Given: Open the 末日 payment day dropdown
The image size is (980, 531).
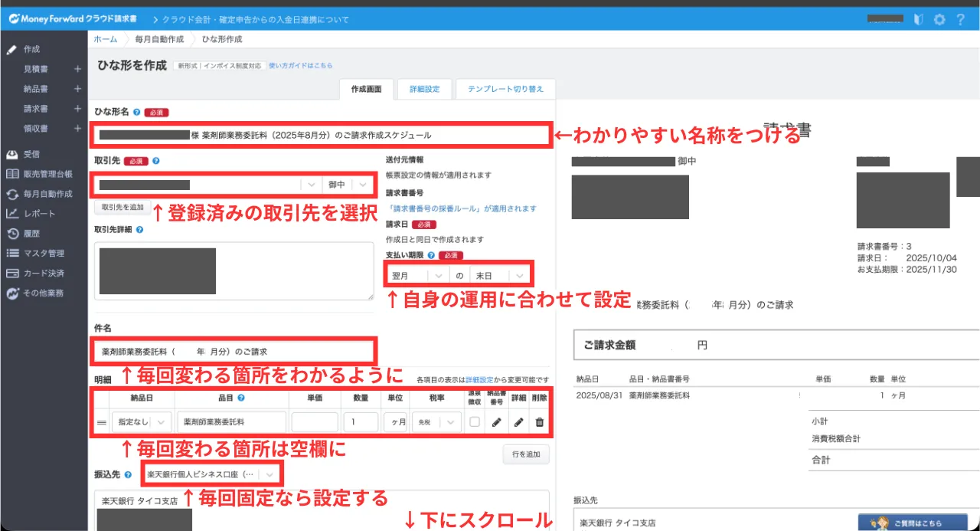Looking at the screenshot, I should 500,275.
